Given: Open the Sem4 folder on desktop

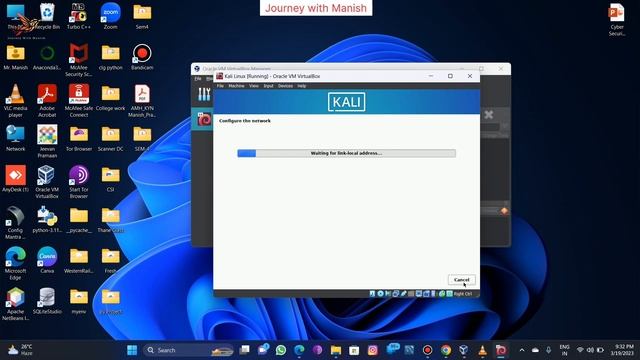Looking at the screenshot, I should click(142, 17).
